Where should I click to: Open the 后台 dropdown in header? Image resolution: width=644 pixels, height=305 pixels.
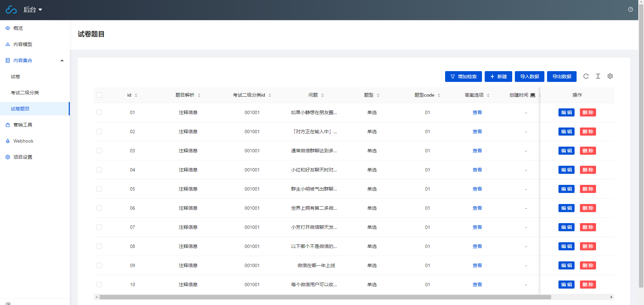click(x=33, y=10)
